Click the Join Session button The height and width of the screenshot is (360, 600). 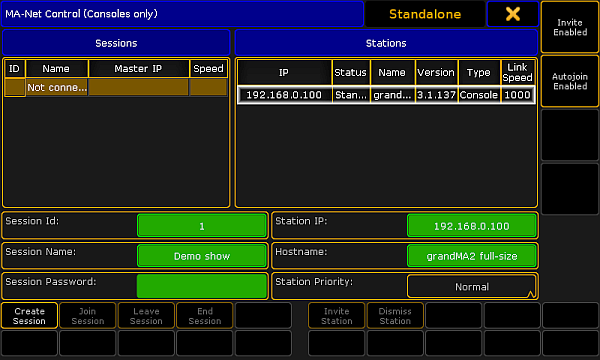88,316
